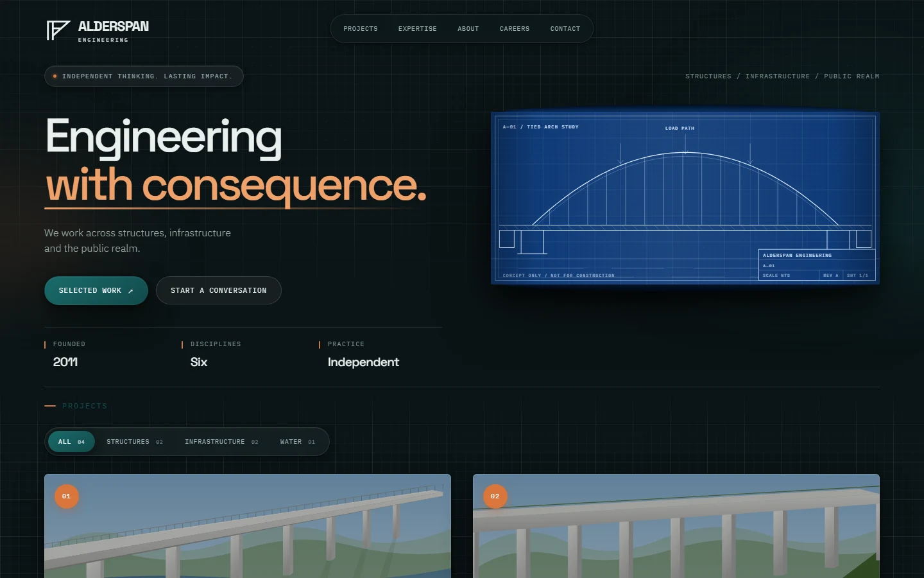
Task: Open the About nav item
Action: click(468, 29)
